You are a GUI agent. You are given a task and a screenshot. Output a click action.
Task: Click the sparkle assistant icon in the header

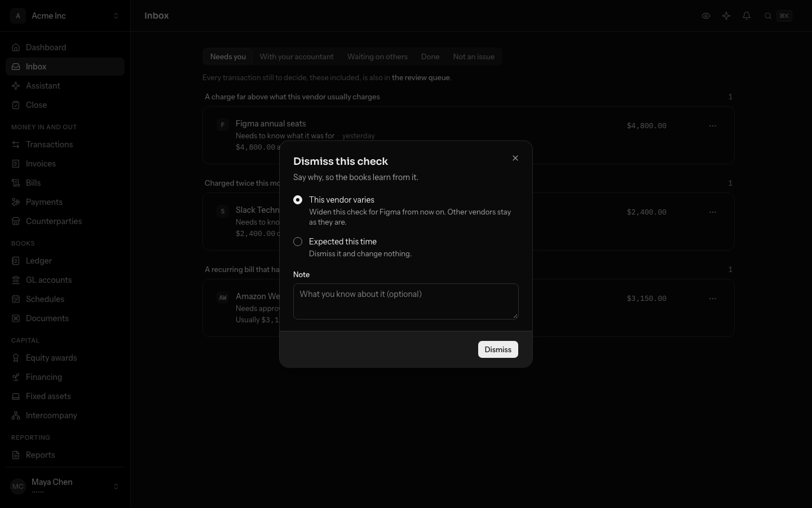click(x=726, y=16)
